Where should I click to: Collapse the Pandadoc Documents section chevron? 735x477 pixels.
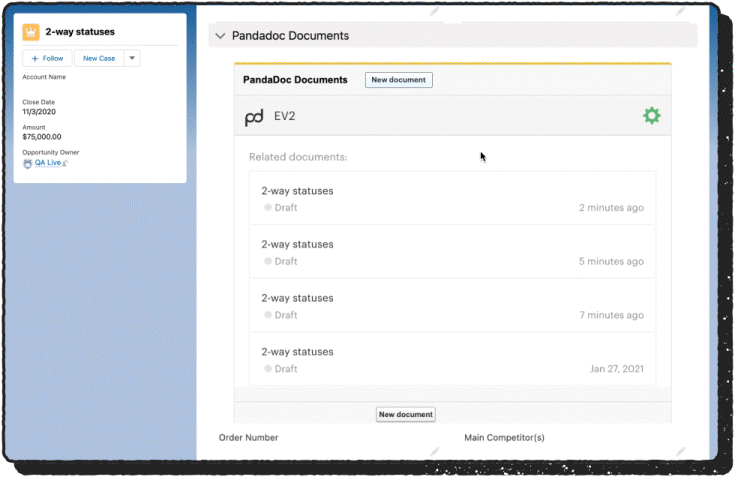point(220,36)
